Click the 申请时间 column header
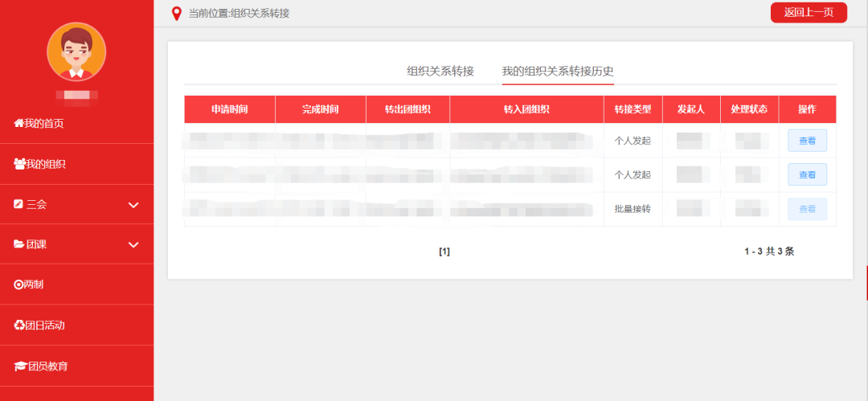Screen dimensions: 868x401 click(x=230, y=109)
